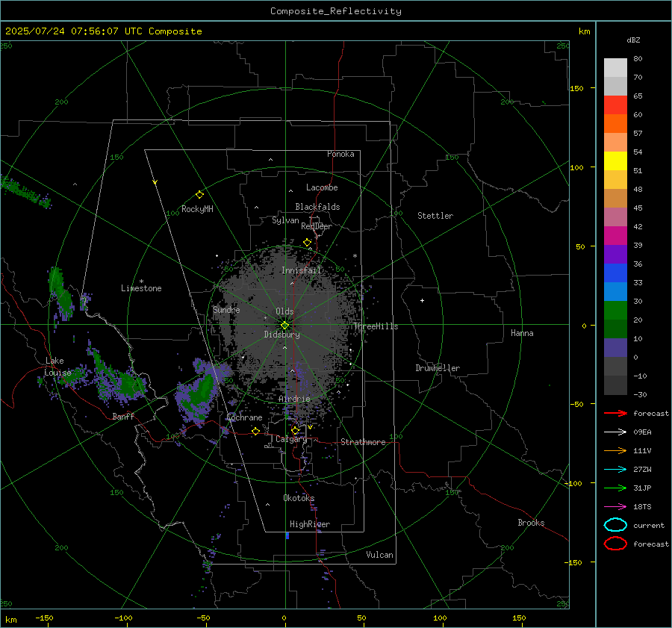Click the Didsbury label
The height and width of the screenshot is (628, 672).
[281, 335]
